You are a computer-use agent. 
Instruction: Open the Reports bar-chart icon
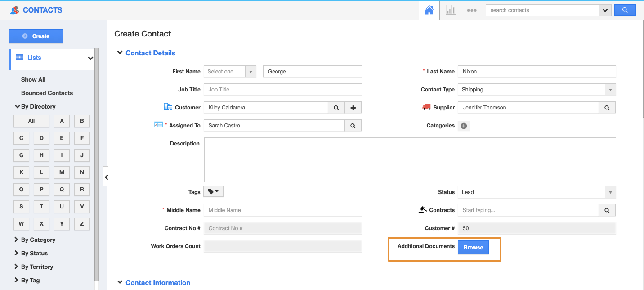(x=450, y=10)
